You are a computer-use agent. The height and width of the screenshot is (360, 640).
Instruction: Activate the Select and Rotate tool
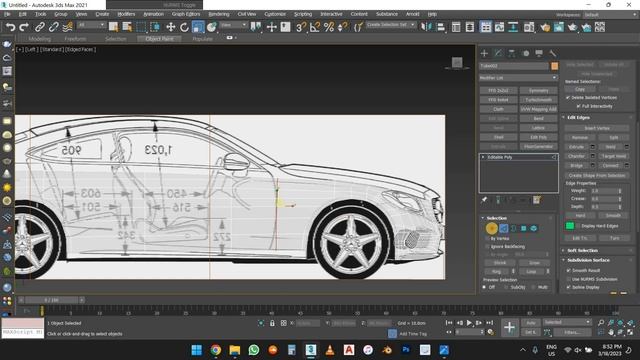tap(184, 27)
